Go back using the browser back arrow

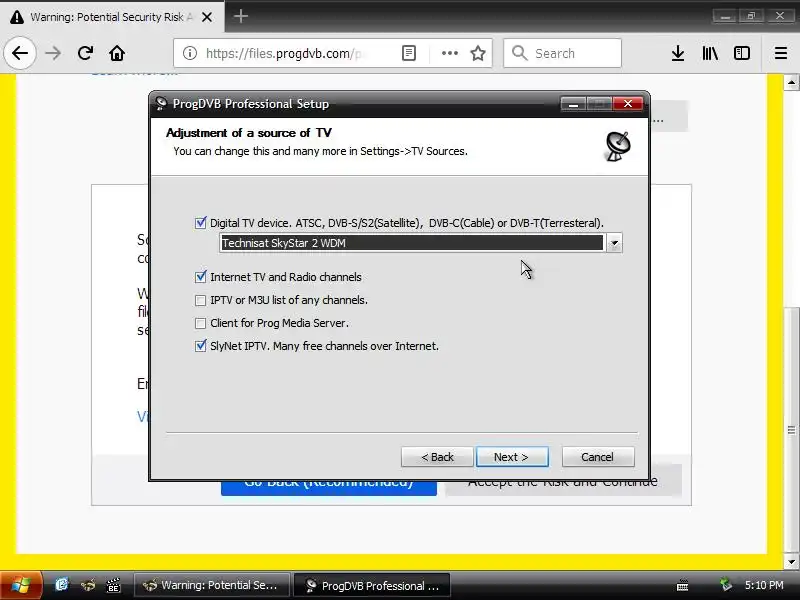(x=20, y=53)
